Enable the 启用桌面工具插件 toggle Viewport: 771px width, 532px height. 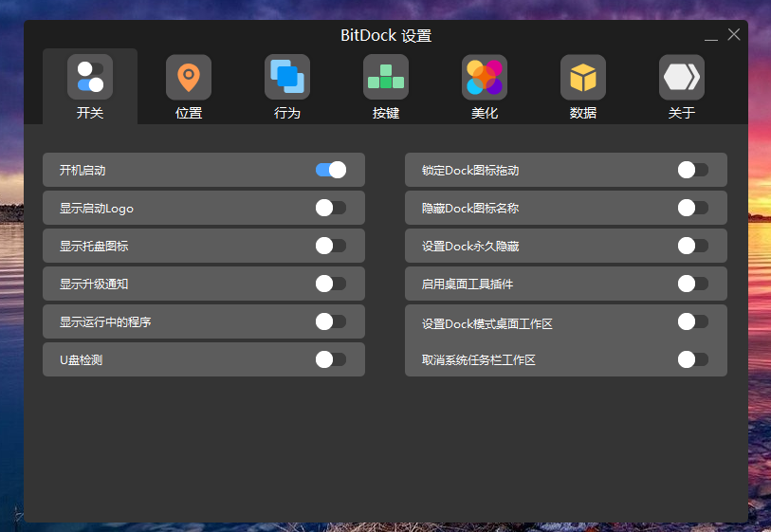(693, 284)
